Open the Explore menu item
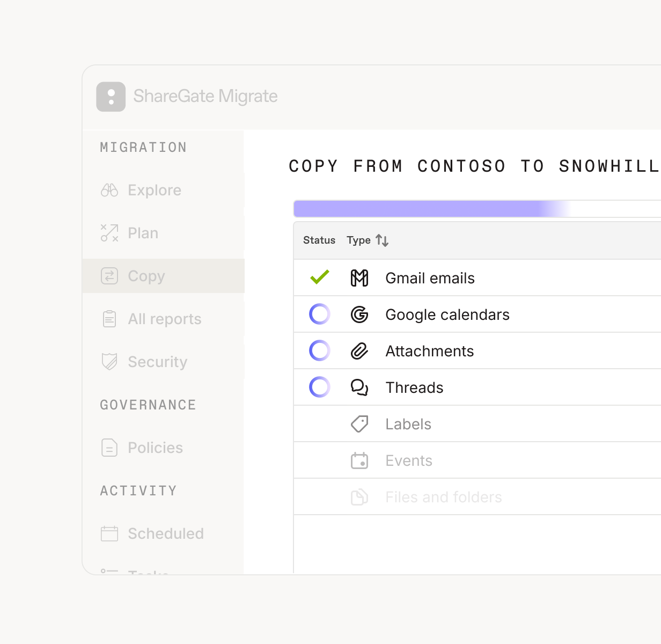This screenshot has height=644, width=661. [164, 190]
